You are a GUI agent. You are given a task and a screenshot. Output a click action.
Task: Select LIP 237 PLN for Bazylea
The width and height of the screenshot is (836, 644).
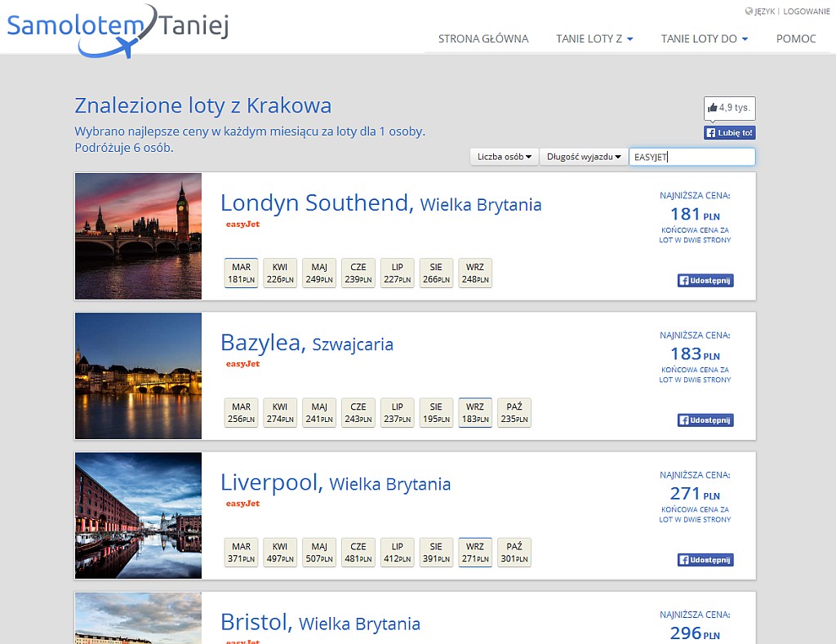coord(398,413)
